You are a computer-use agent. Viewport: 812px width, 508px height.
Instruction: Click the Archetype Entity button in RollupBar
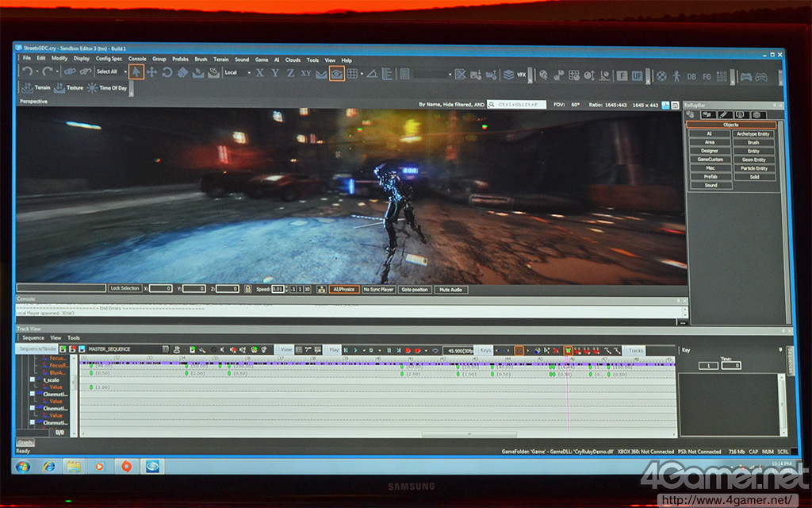pyautogui.click(x=753, y=134)
